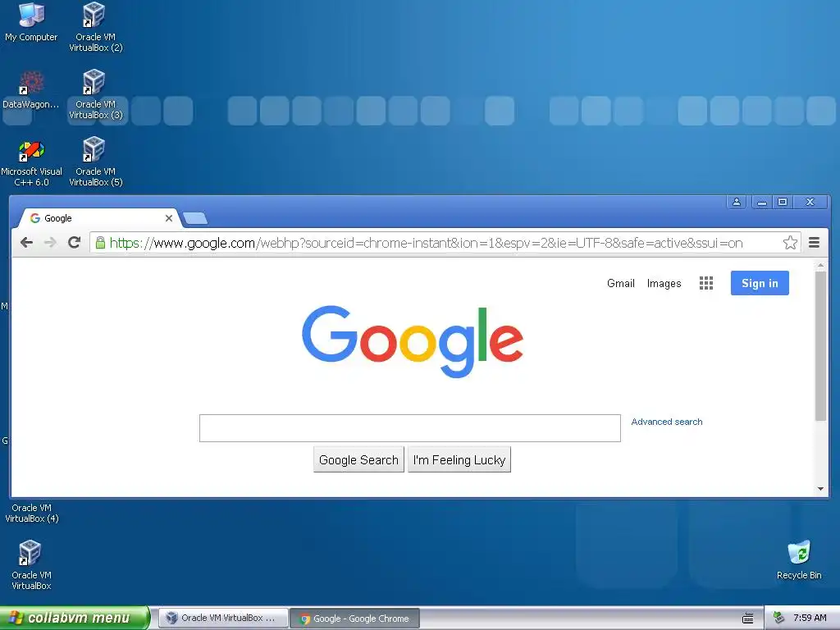The image size is (840, 630).
Task: Go back in Chrome history
Action: tap(27, 243)
